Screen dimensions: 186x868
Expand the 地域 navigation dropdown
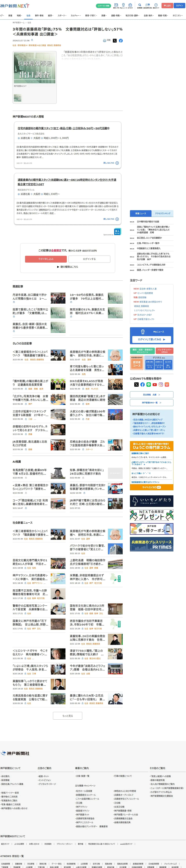point(19,15)
